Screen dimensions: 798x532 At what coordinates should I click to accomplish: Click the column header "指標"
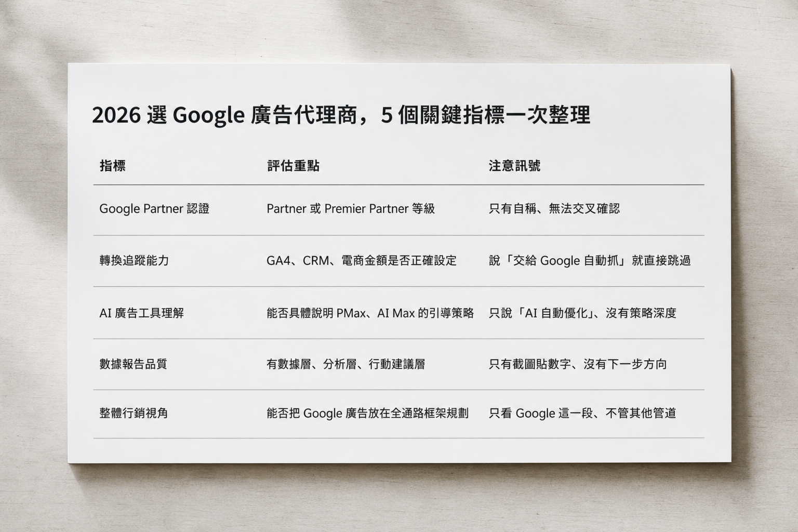pos(112,166)
